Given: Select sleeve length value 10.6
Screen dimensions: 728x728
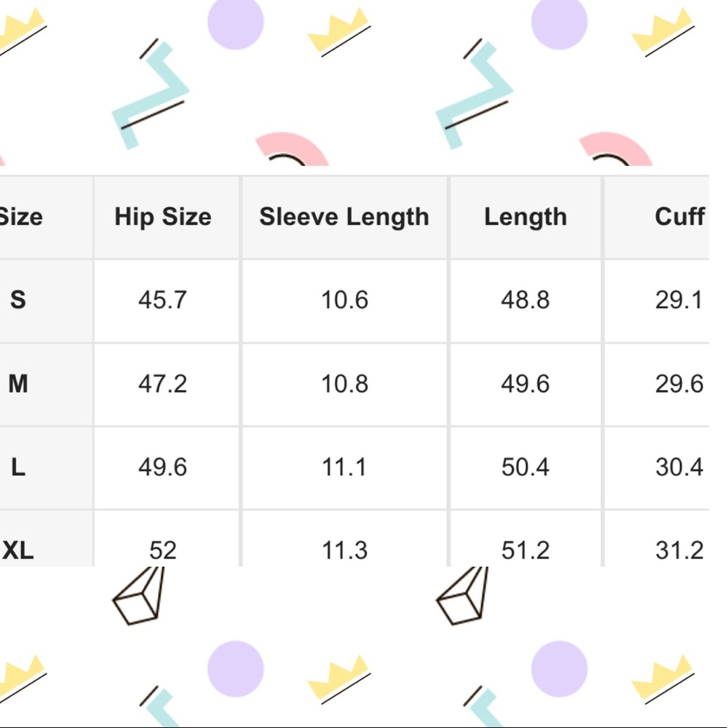Looking at the screenshot, I should [344, 300].
